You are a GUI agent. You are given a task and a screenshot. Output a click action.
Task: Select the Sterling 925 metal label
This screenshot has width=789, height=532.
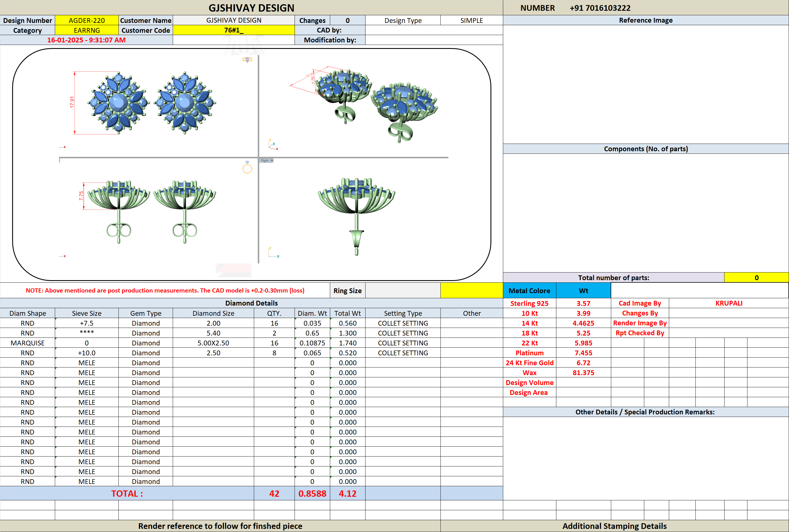coord(529,303)
